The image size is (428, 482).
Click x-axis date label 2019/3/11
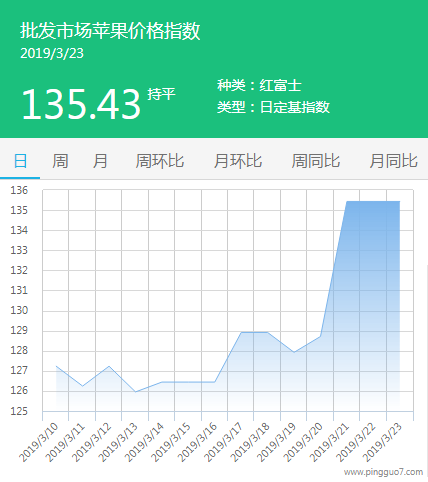[65, 442]
